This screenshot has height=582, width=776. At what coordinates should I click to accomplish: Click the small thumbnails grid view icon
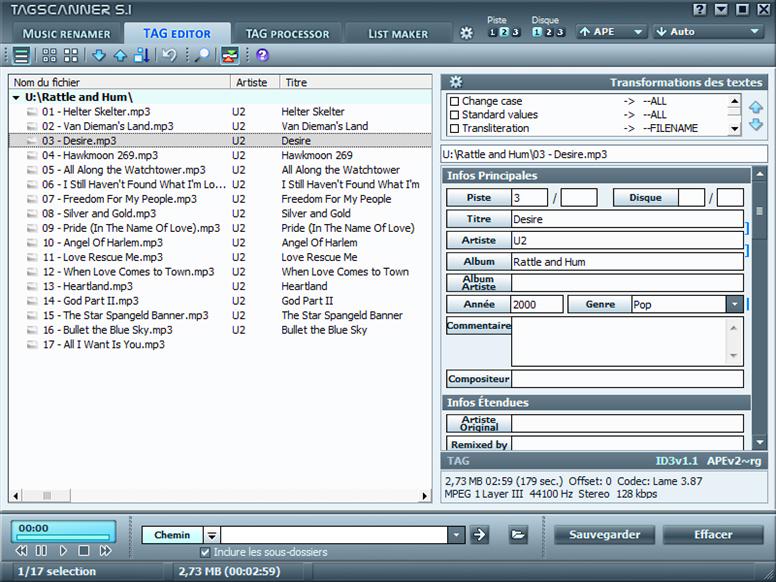click(49, 55)
